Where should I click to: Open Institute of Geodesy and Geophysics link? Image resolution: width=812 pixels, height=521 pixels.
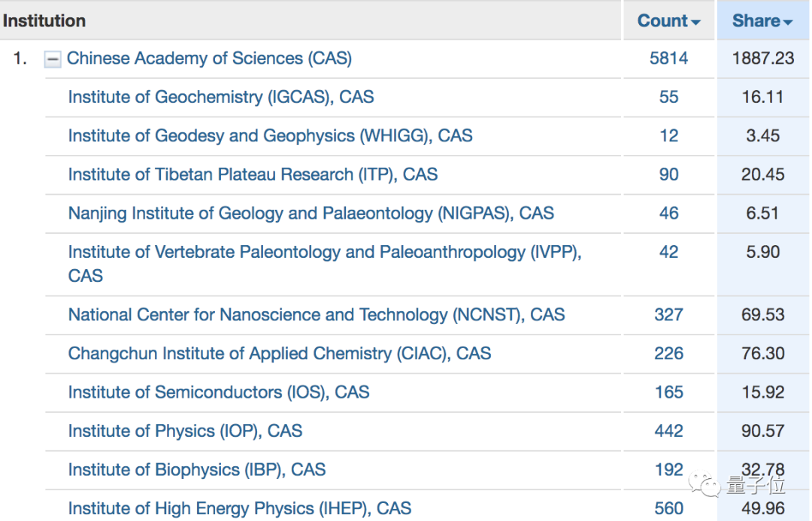[x=270, y=136]
